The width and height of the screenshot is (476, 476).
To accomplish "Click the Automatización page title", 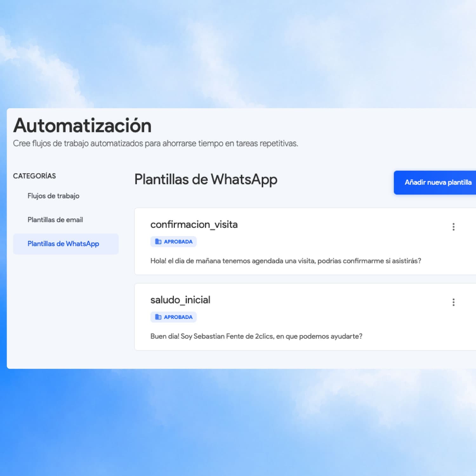I will 83,125.
